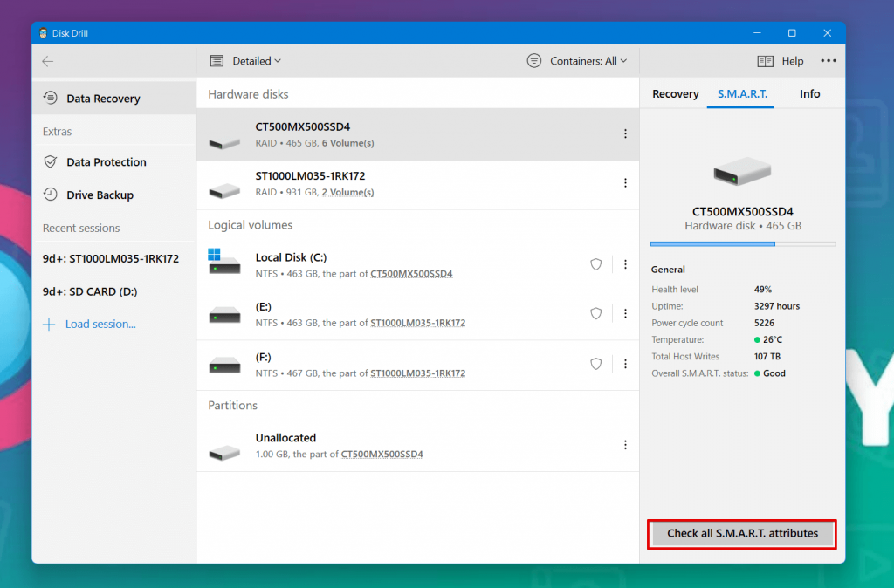Switch to the Info tab

[809, 94]
